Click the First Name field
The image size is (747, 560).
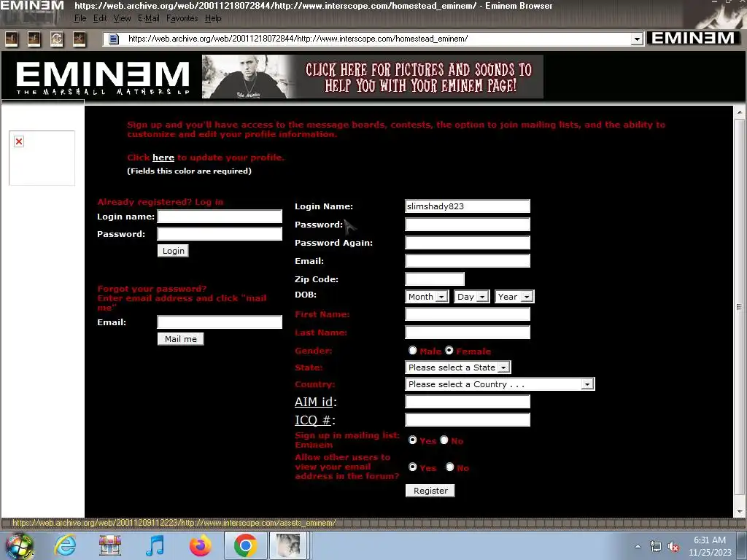point(468,314)
